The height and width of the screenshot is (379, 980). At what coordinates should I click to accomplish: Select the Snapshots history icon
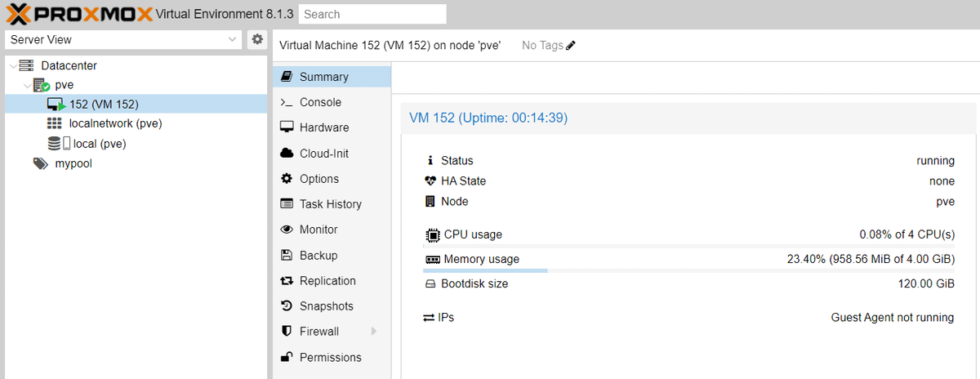pos(286,305)
